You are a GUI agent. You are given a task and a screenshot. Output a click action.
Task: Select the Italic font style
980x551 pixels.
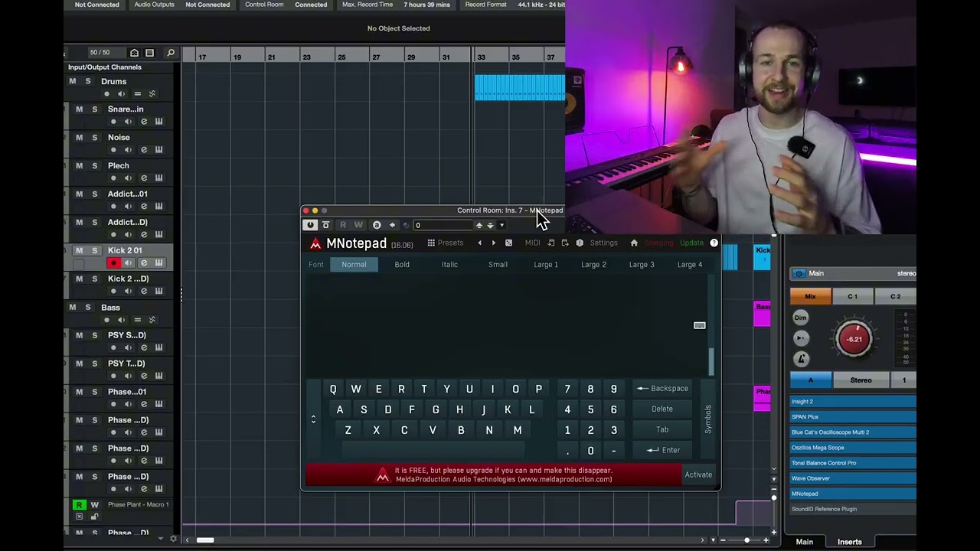449,264
